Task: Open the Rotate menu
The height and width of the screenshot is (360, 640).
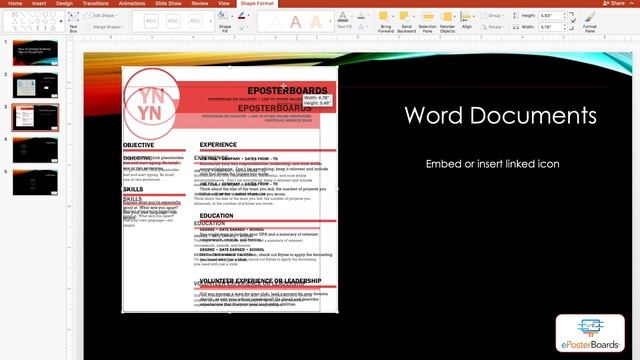Action: pos(492,27)
